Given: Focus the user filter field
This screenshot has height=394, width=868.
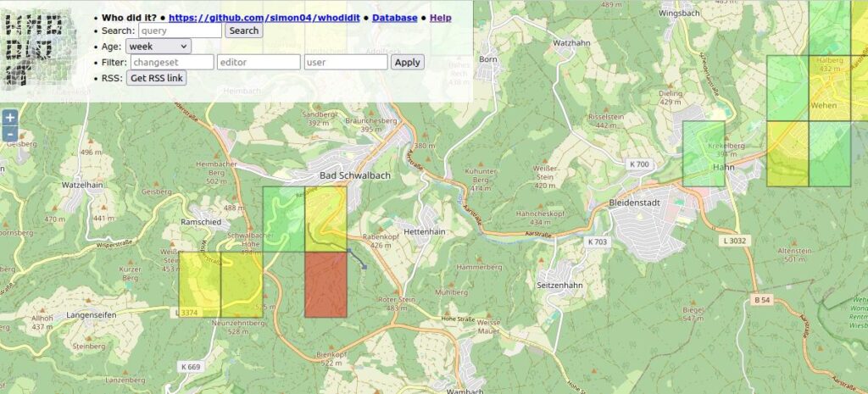Looking at the screenshot, I should (346, 62).
